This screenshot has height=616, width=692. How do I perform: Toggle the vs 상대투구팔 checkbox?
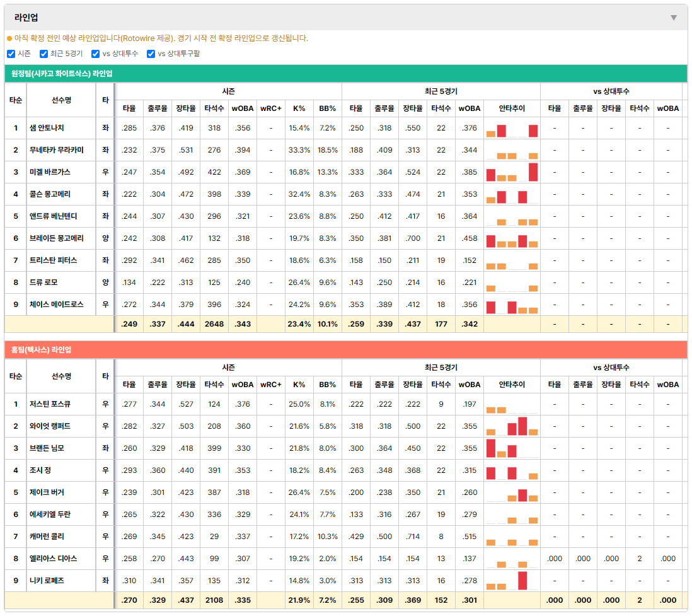click(x=151, y=54)
